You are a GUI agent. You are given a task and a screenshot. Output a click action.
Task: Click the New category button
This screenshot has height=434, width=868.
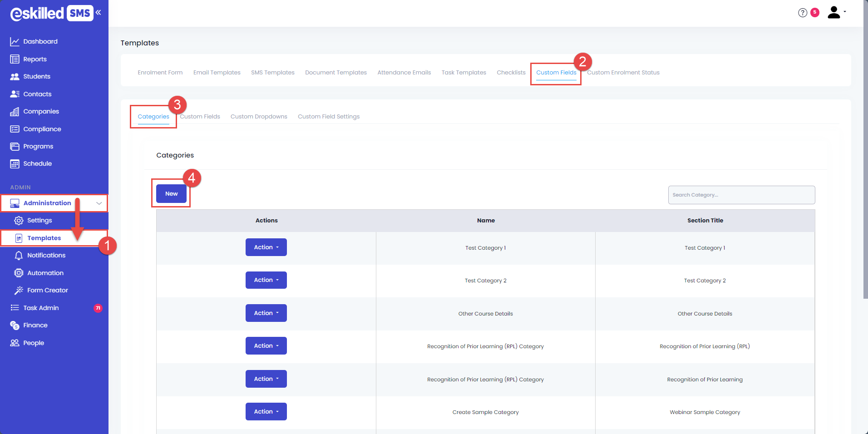click(x=171, y=194)
